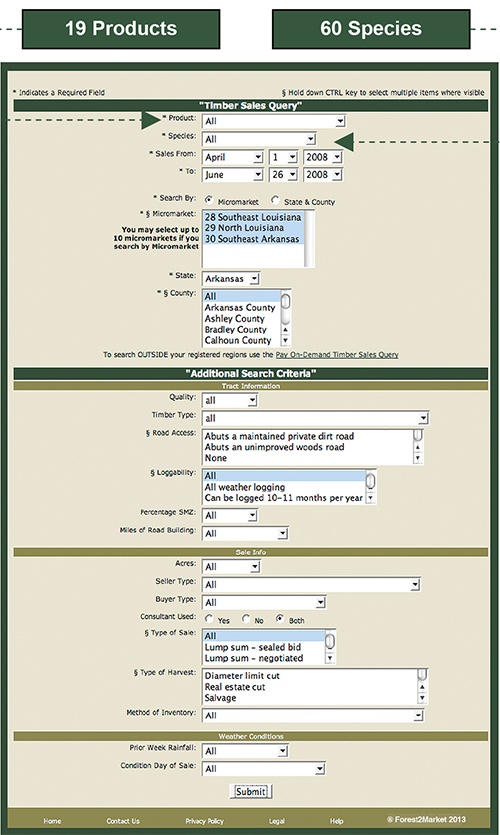This screenshot has height=835, width=500.
Task: Open the Acres dropdown
Action: (231, 567)
